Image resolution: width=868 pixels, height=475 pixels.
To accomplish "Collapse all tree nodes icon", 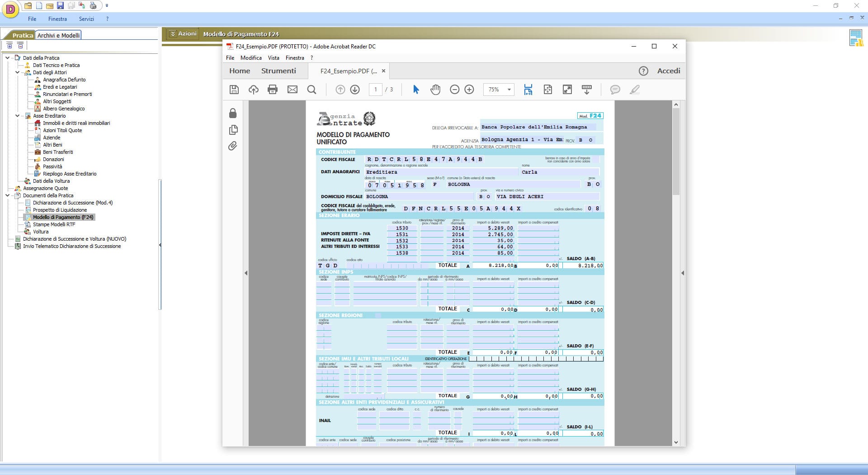I will pos(20,45).
